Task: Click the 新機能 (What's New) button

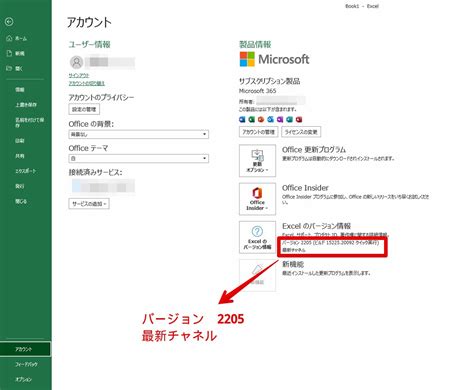Action: (x=257, y=275)
